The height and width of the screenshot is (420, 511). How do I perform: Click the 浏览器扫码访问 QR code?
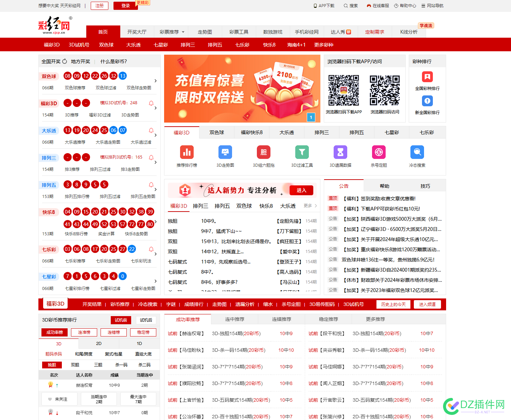tap(385, 90)
